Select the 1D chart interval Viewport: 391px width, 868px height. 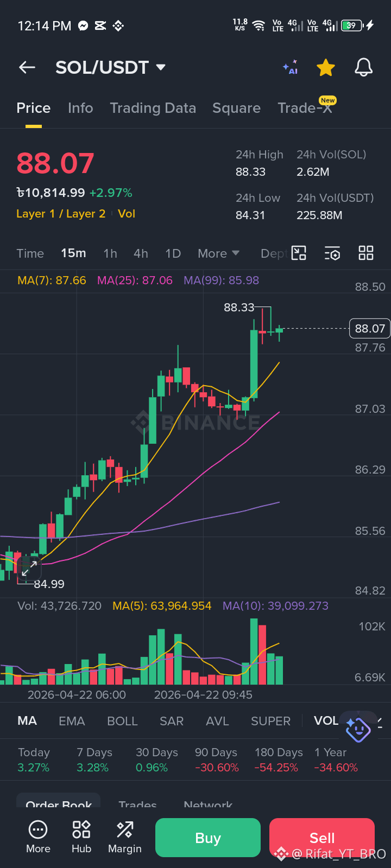click(173, 253)
